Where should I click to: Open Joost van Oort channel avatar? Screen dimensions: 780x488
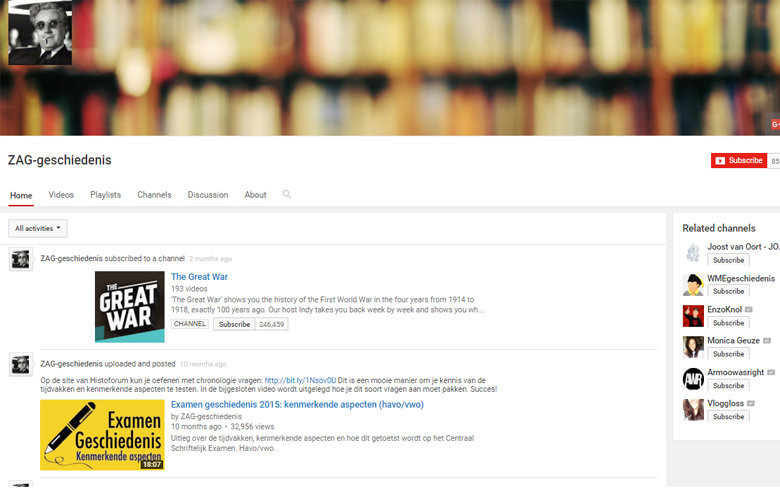pyautogui.click(x=693, y=253)
